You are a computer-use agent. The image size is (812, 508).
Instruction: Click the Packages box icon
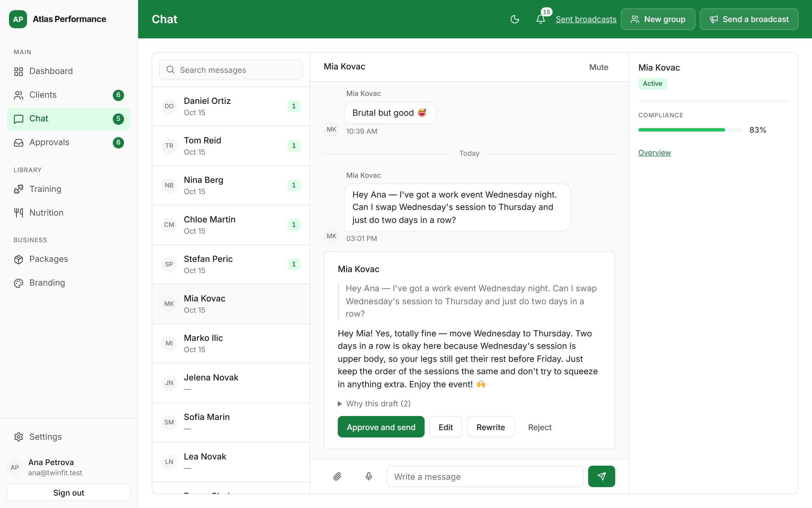point(18,259)
